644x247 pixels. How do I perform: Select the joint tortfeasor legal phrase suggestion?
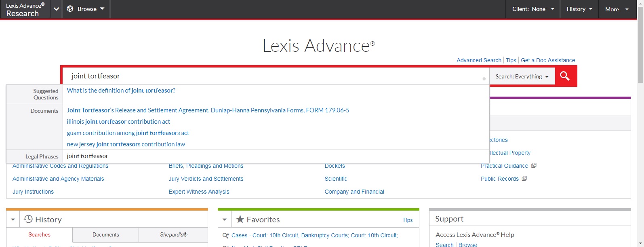(x=88, y=156)
